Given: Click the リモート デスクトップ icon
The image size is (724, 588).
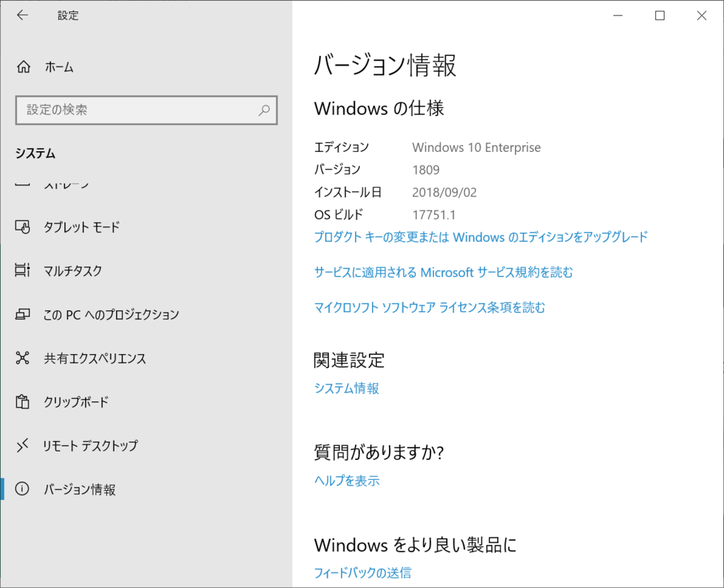Looking at the screenshot, I should 23,445.
